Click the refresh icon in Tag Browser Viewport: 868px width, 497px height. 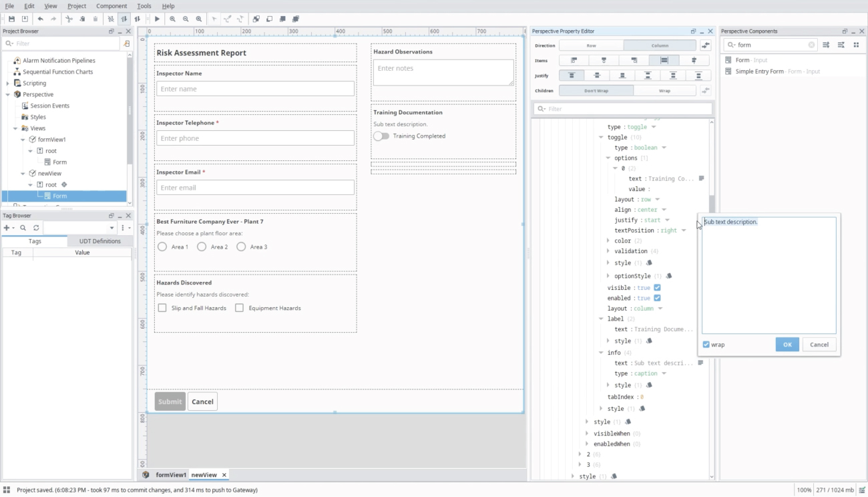[x=36, y=228]
